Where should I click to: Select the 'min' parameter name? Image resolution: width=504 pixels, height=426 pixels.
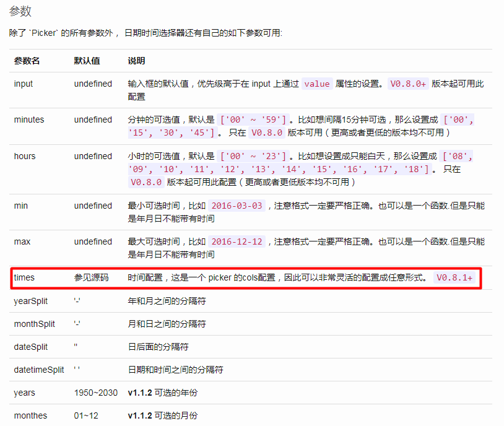pyautogui.click(x=20, y=205)
